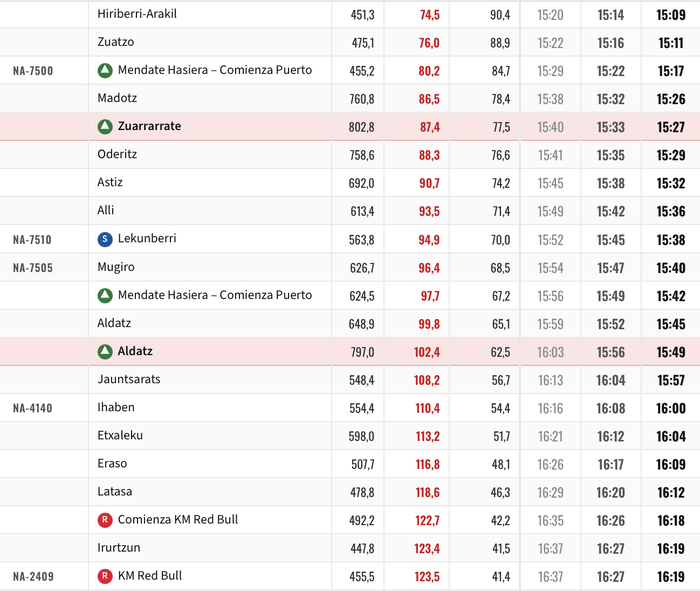Click the Oderitz row name
700x591 pixels.
[x=118, y=155]
